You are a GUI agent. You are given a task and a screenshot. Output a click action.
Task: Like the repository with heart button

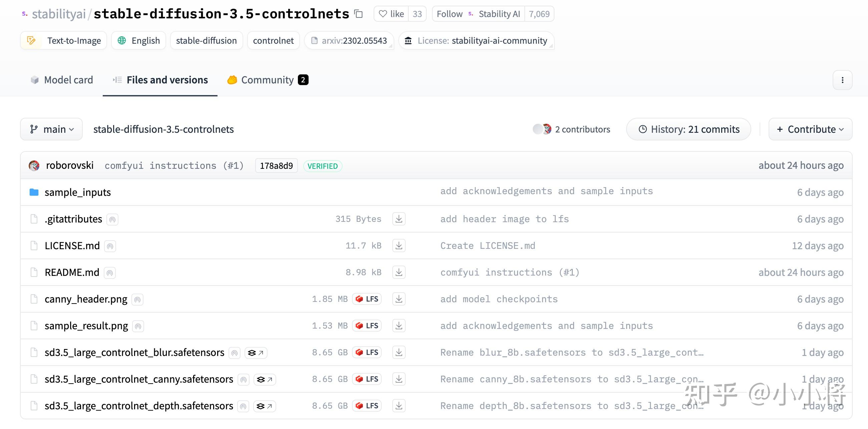click(x=391, y=14)
